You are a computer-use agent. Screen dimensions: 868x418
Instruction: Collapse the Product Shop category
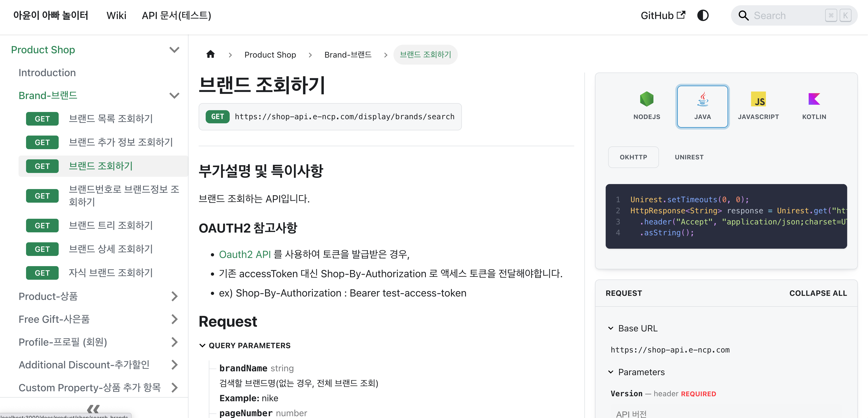tap(174, 50)
